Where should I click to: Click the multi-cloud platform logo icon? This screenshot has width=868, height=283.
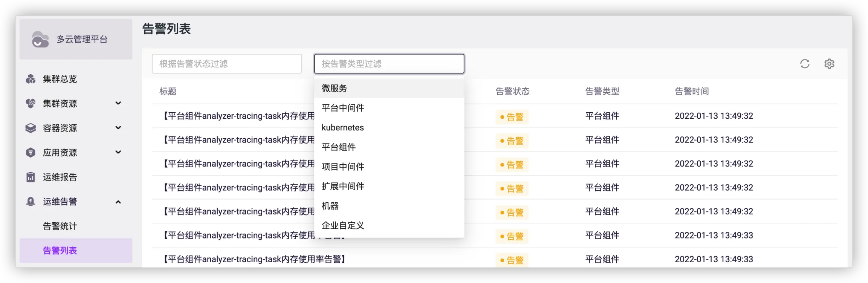coord(40,40)
